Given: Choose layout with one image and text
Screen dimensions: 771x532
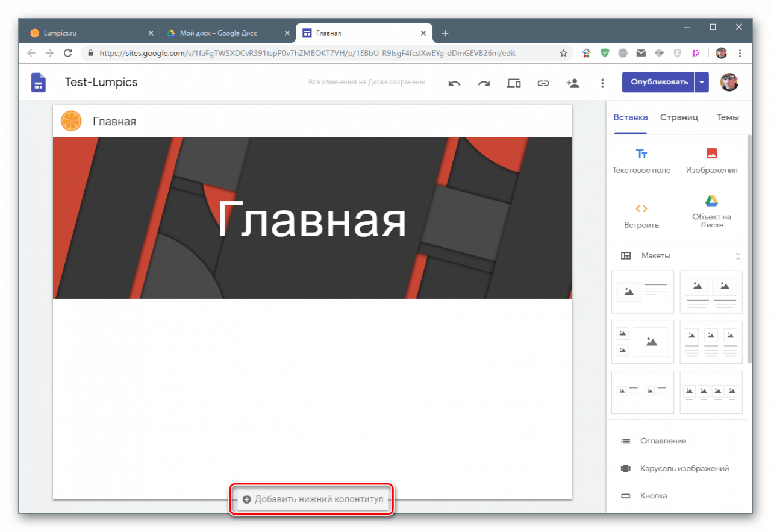Looking at the screenshot, I should [x=643, y=292].
